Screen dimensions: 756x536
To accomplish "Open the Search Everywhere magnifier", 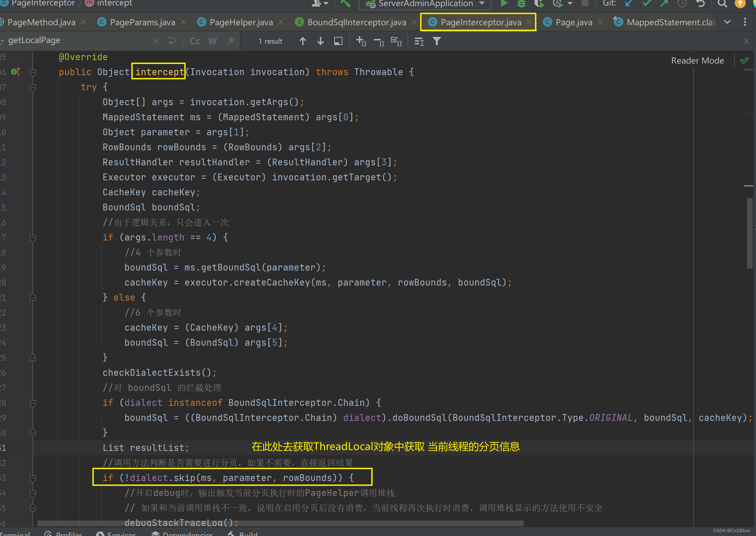I will (722, 3).
